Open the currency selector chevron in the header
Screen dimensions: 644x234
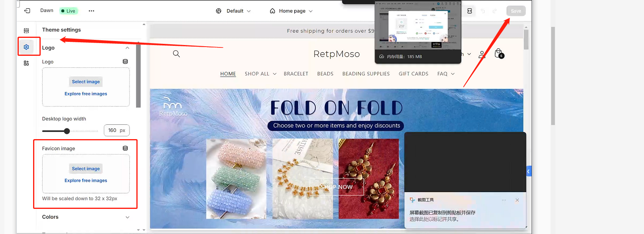coord(469,54)
